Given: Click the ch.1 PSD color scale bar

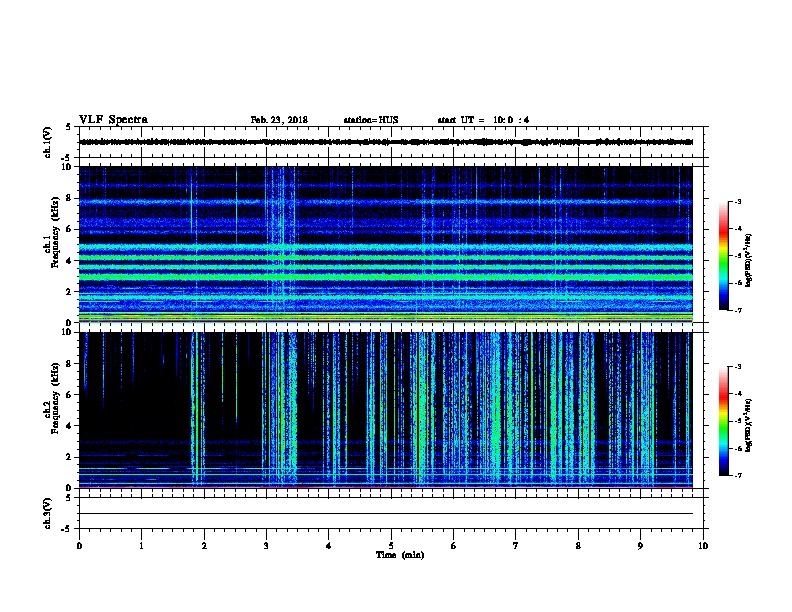Looking at the screenshot, I should (x=723, y=256).
